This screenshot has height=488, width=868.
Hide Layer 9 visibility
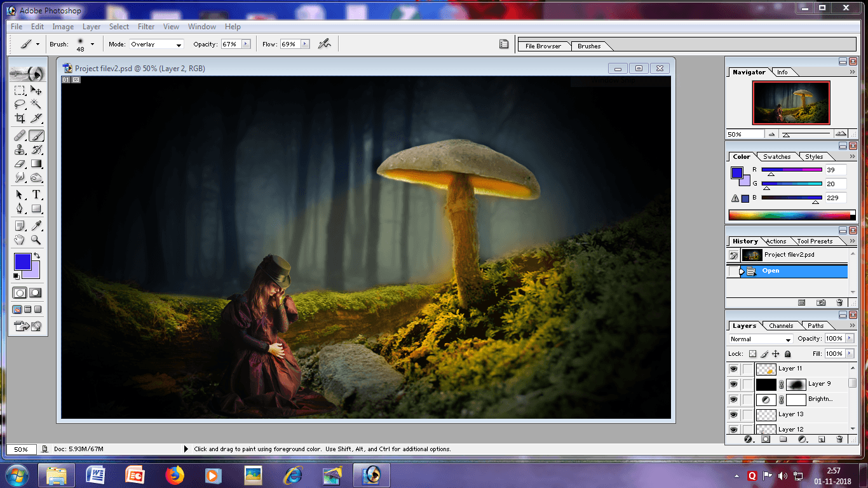(x=733, y=384)
